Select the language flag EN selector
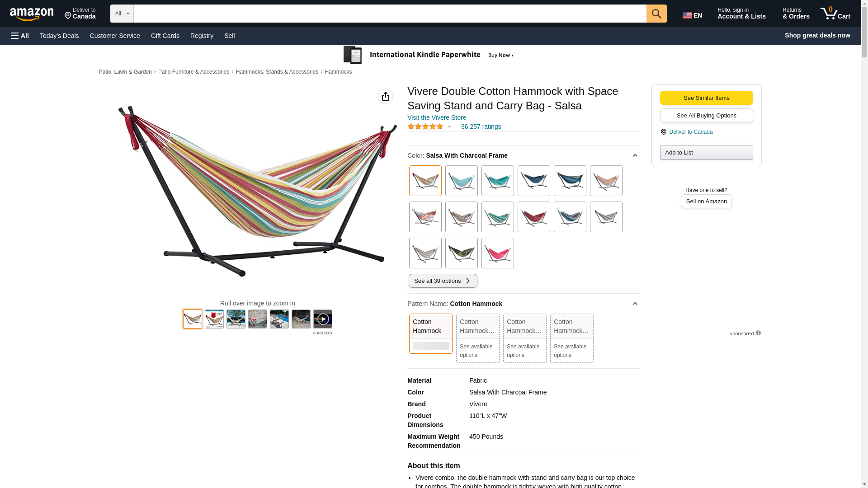The image size is (868, 488). pos(692,15)
